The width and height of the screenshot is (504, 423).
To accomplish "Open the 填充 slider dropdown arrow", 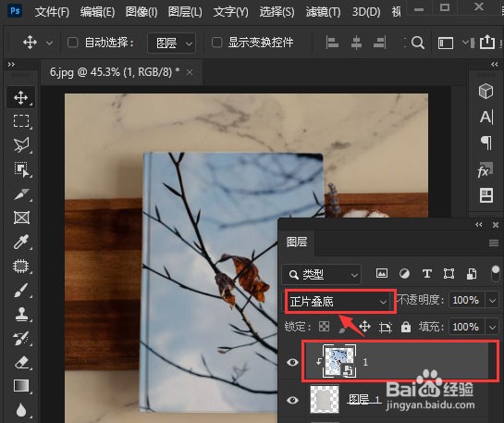I will [492, 328].
